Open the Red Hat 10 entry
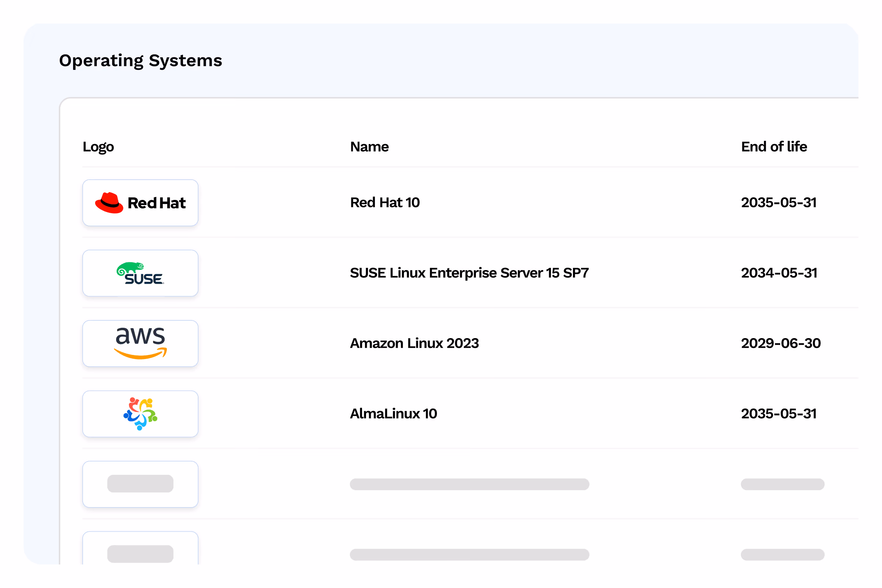 [x=385, y=202]
